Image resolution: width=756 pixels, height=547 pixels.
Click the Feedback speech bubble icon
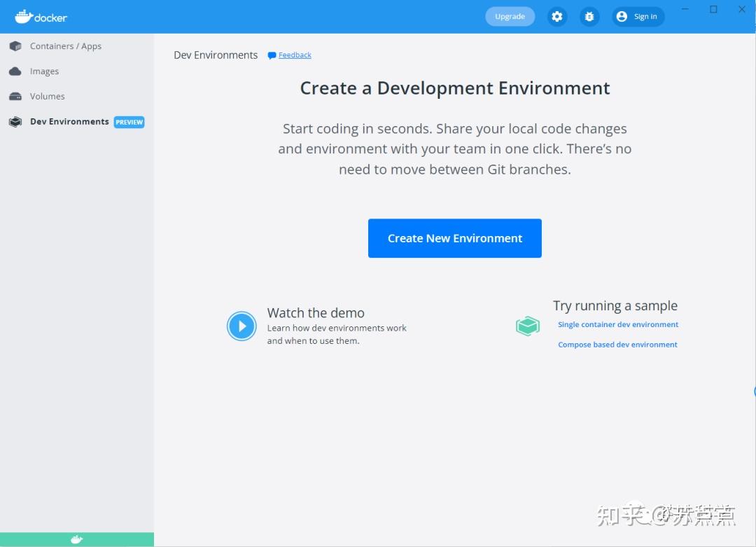[272, 55]
